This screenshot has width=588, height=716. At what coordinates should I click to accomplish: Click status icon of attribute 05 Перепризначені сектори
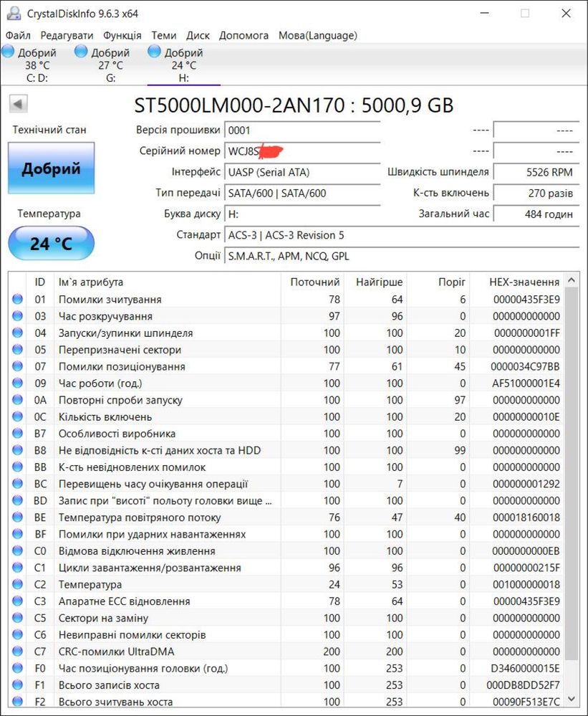[x=17, y=349]
